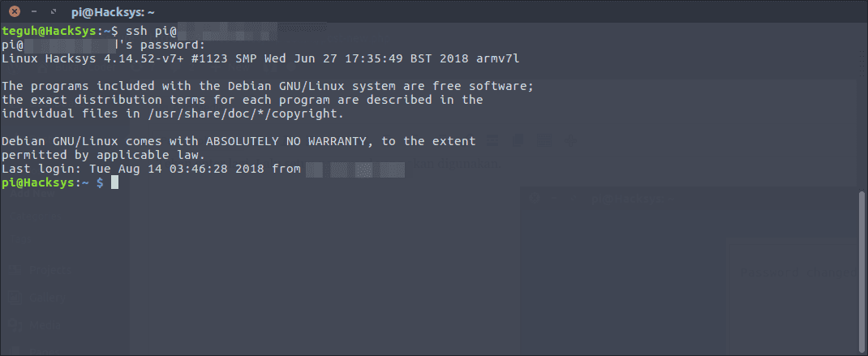Open the faint "Projects" sidebar item

pyautogui.click(x=49, y=271)
